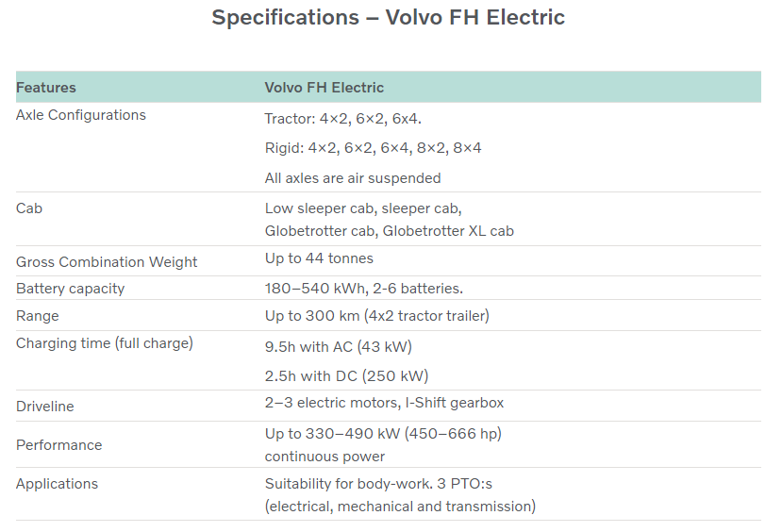Click the 'All axles are air suspended' line

click(352, 178)
